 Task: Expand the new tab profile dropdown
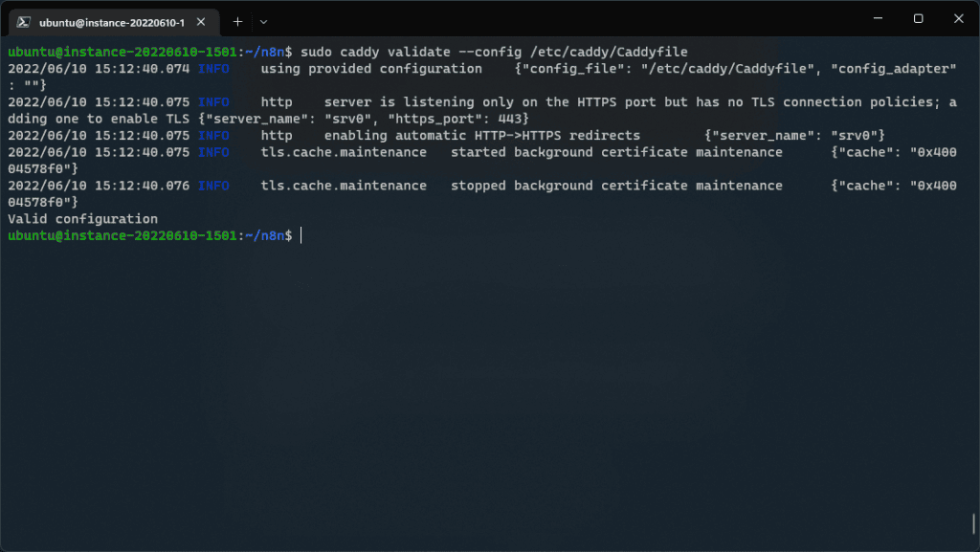(x=264, y=21)
